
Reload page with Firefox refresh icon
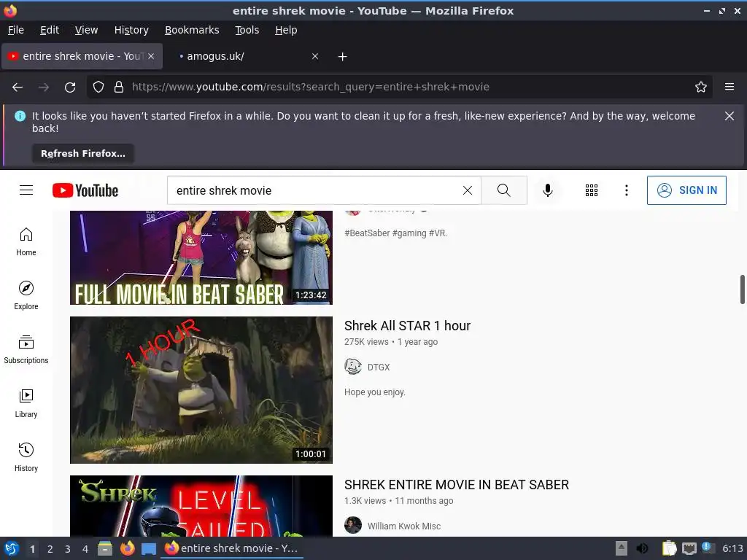tap(70, 87)
